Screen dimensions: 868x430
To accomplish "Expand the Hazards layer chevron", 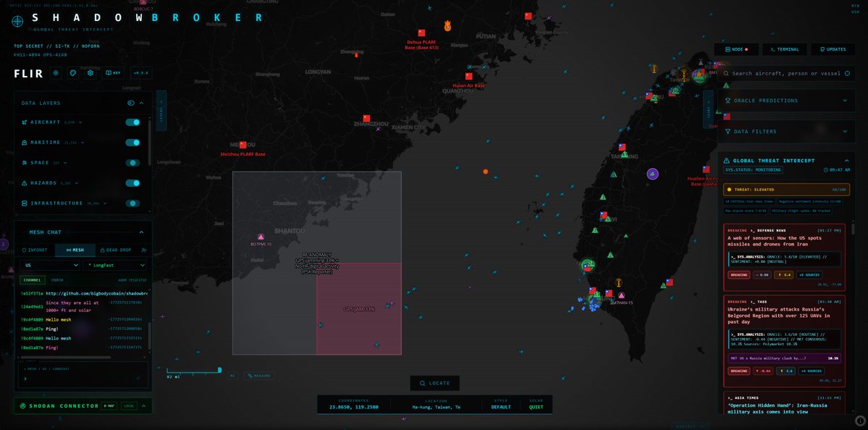I will (77, 183).
